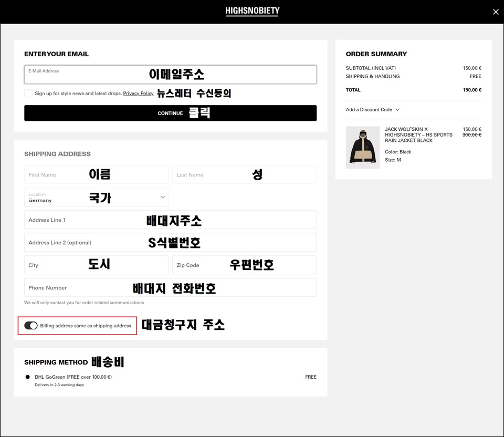This screenshot has height=437, width=504.
Task: Focus the Last Name field
Action: 244,174
